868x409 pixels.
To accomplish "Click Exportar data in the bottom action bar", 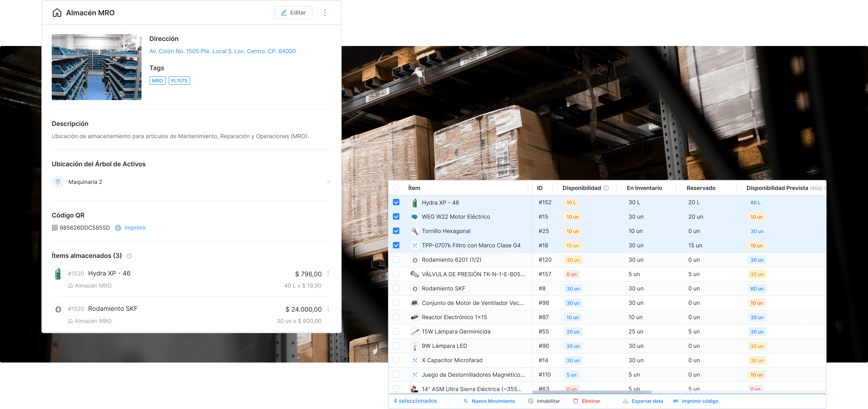I will pos(643,401).
